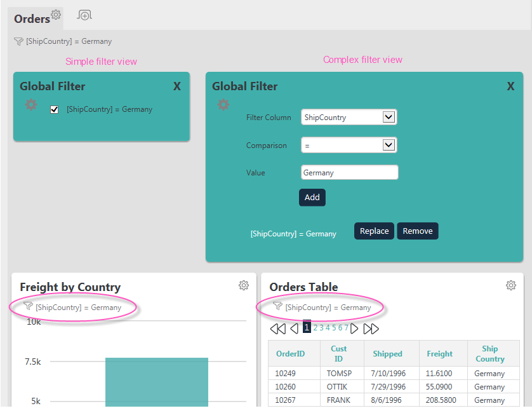
Task: Sort by the Shipped column header
Action: pyautogui.click(x=387, y=354)
